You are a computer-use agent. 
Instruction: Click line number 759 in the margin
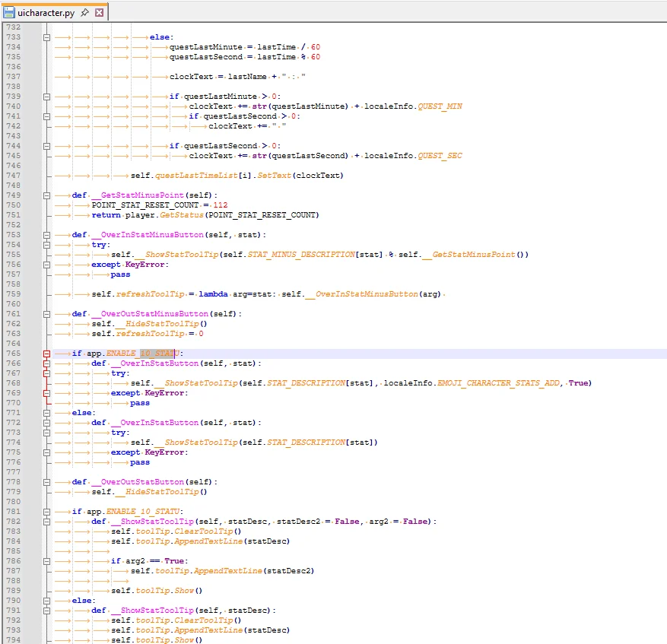point(13,294)
